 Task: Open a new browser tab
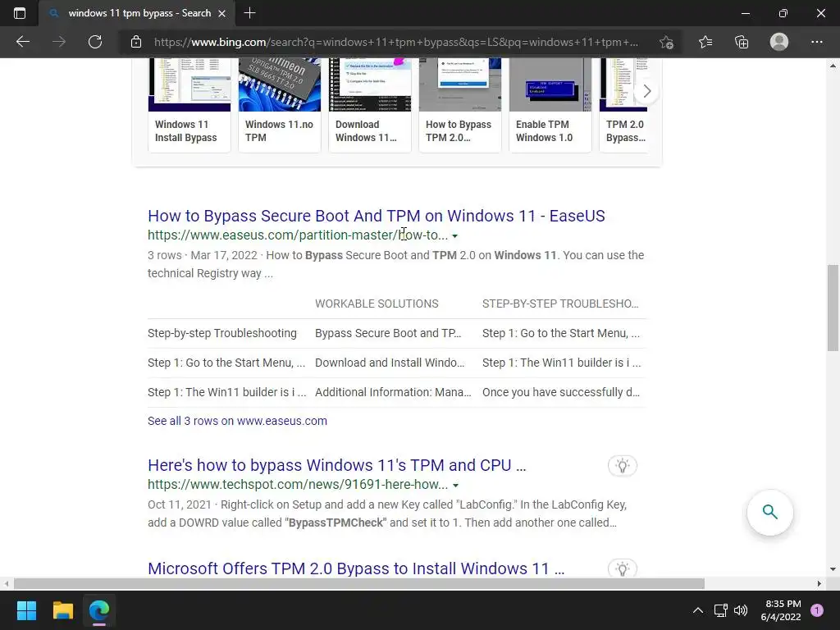[x=249, y=13]
